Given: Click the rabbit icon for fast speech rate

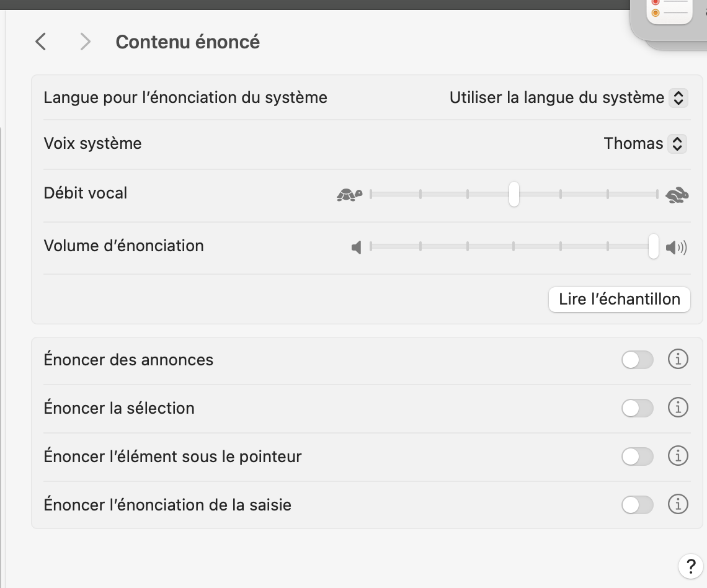Looking at the screenshot, I should (677, 196).
